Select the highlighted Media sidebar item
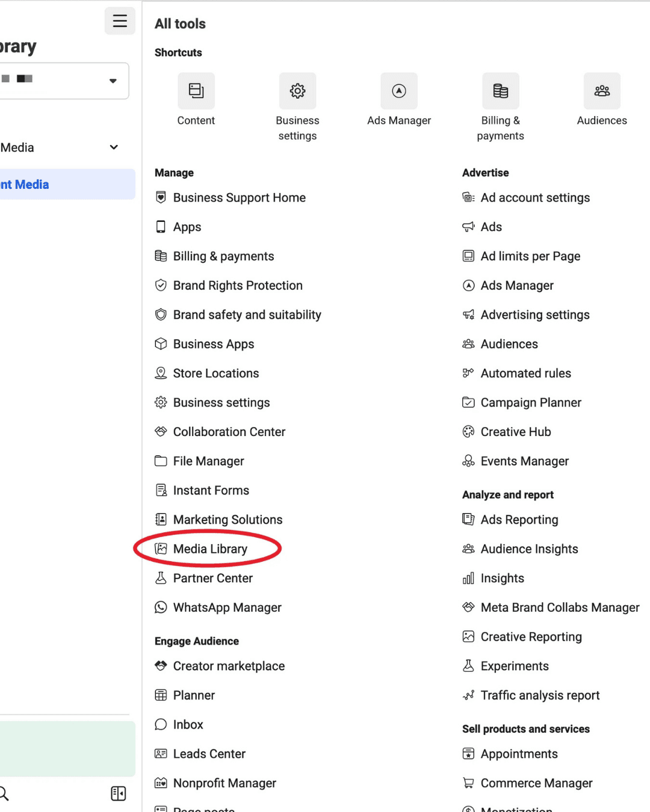This screenshot has height=812, width=650. click(67, 184)
